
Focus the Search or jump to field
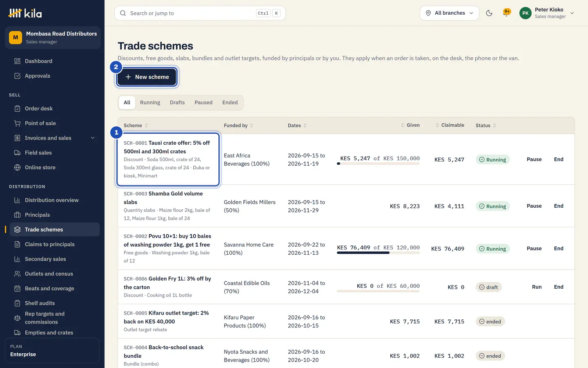click(200, 13)
